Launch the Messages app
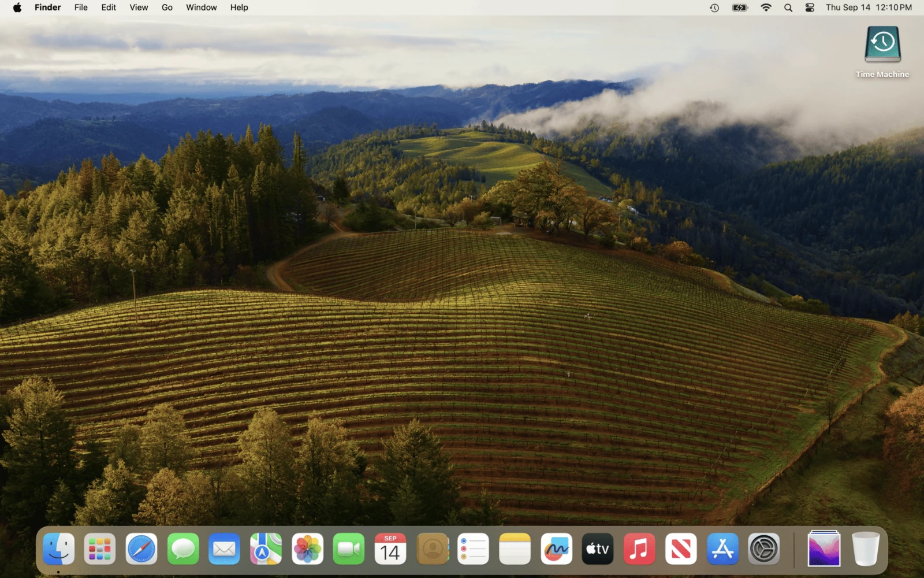Image resolution: width=924 pixels, height=578 pixels. click(182, 549)
